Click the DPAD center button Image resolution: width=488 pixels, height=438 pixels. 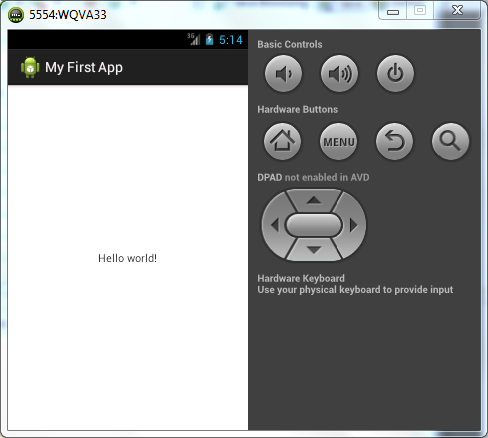coord(314,225)
